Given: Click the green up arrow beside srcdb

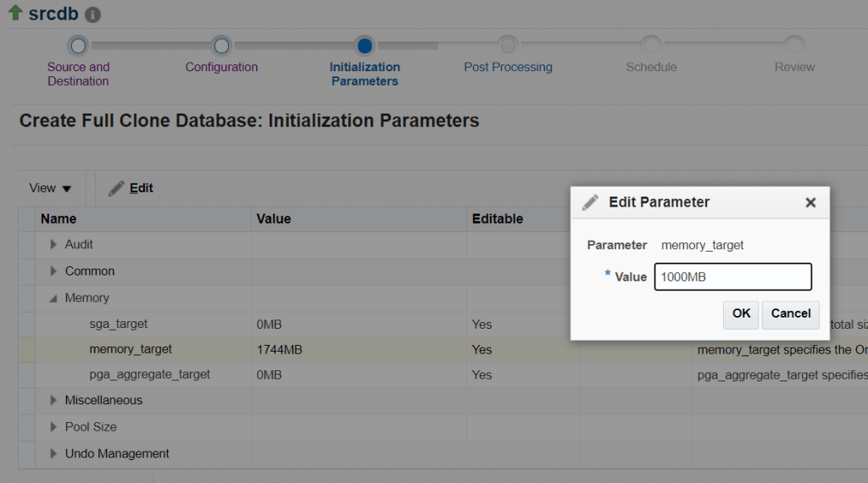Looking at the screenshot, I should tap(15, 14).
